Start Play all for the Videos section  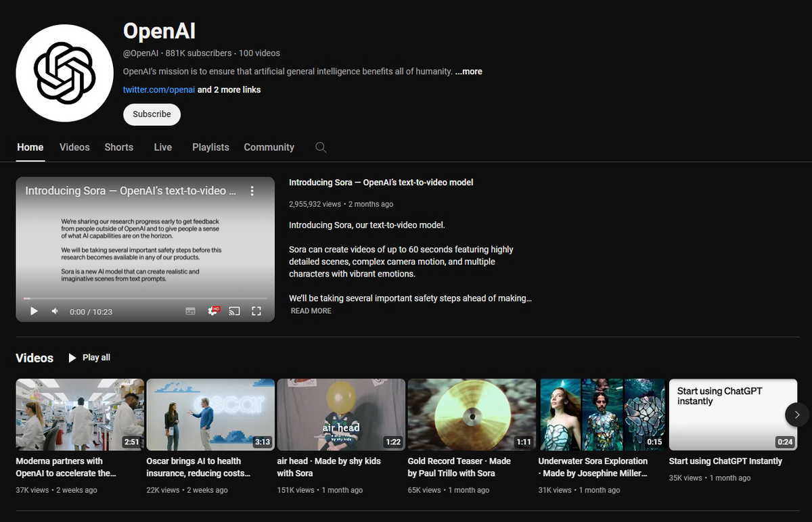coord(89,357)
